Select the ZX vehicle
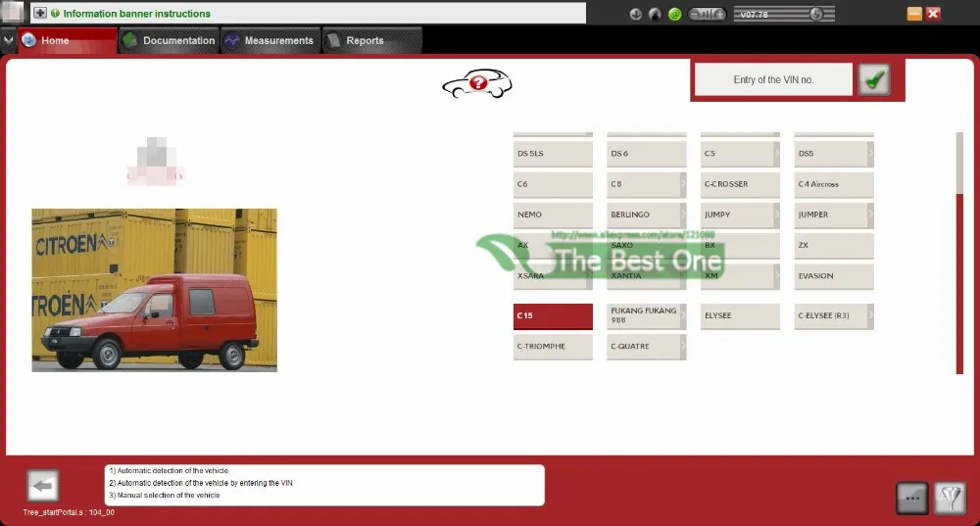 pos(834,246)
